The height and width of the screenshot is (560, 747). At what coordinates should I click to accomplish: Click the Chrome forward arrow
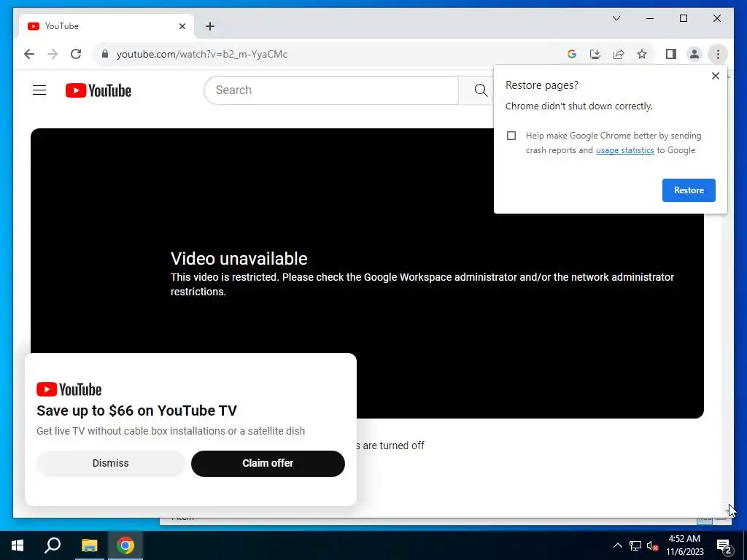point(53,54)
